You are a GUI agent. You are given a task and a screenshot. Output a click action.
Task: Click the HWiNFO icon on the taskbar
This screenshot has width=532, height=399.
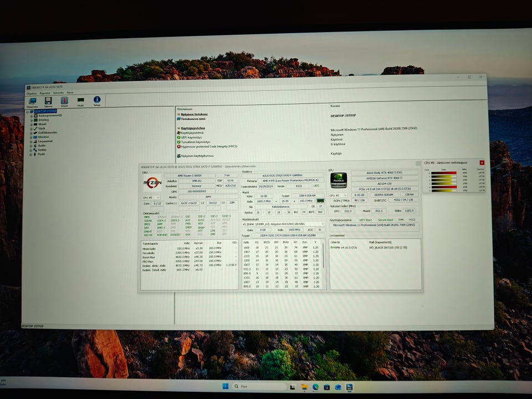[349, 387]
